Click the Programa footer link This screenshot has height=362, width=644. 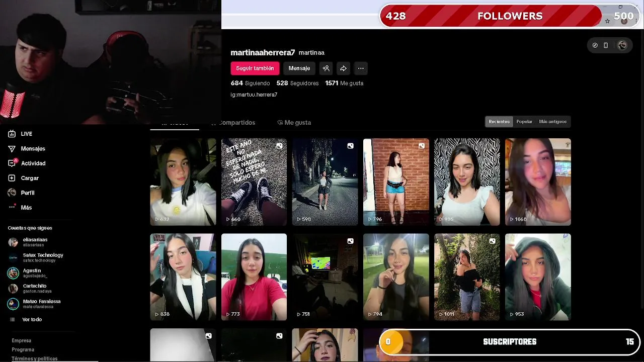[x=23, y=350]
